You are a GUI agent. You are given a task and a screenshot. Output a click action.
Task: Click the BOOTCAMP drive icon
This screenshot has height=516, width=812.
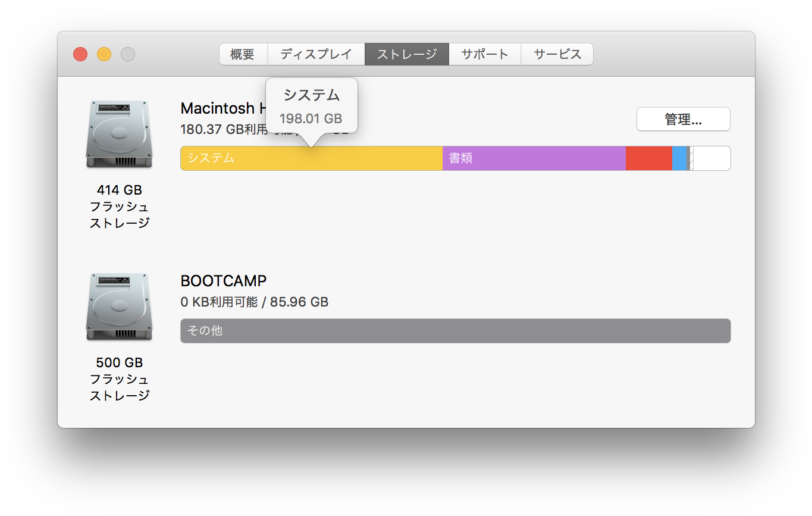[x=119, y=307]
